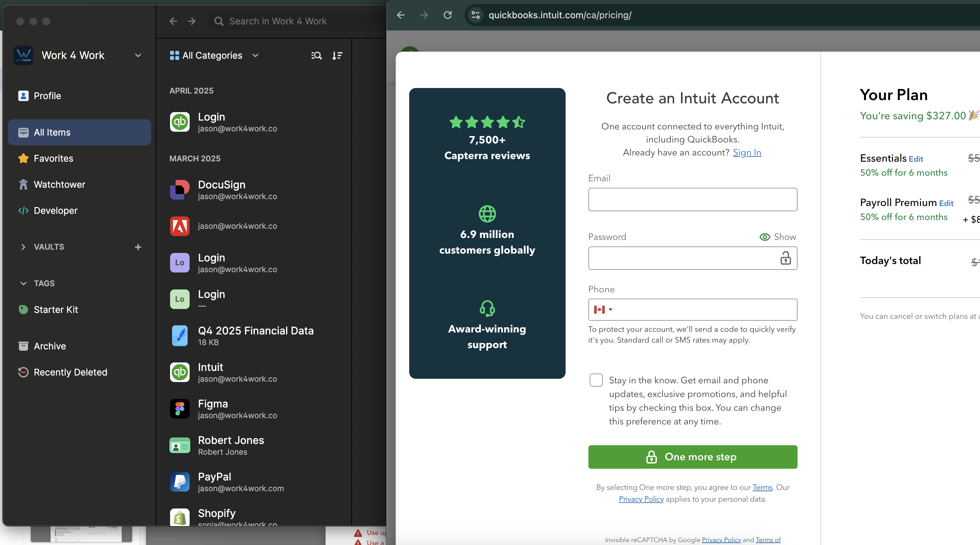Click into the Email input field
This screenshot has height=545, width=980.
pyautogui.click(x=692, y=199)
